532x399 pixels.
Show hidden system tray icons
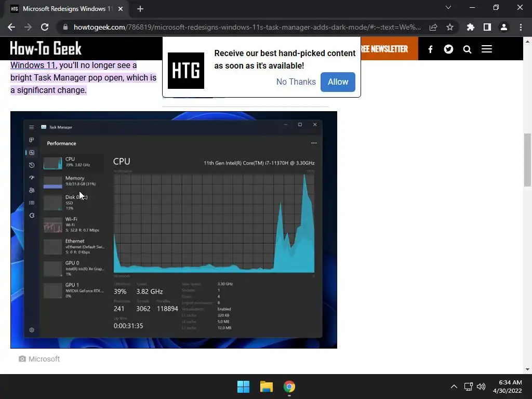(454, 387)
